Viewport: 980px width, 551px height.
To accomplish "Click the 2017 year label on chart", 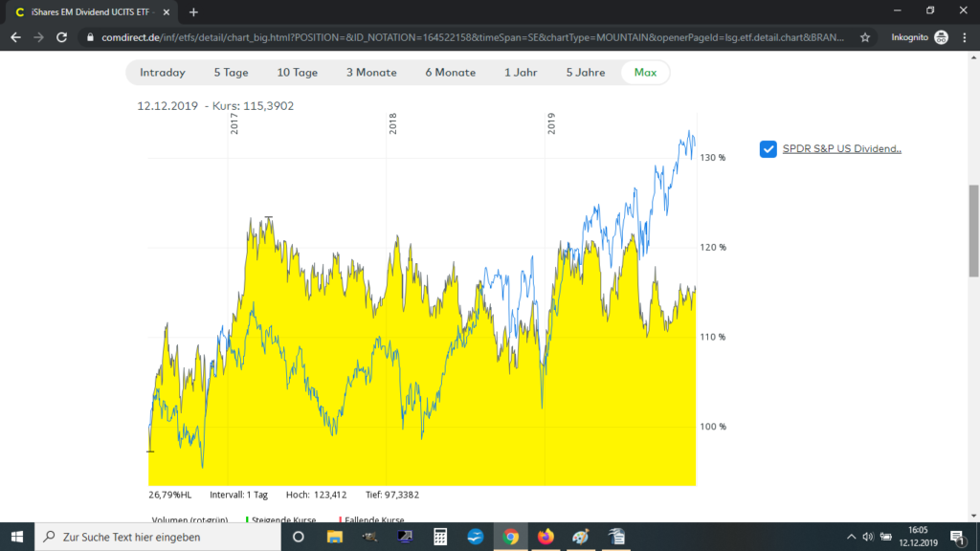I will click(x=234, y=123).
